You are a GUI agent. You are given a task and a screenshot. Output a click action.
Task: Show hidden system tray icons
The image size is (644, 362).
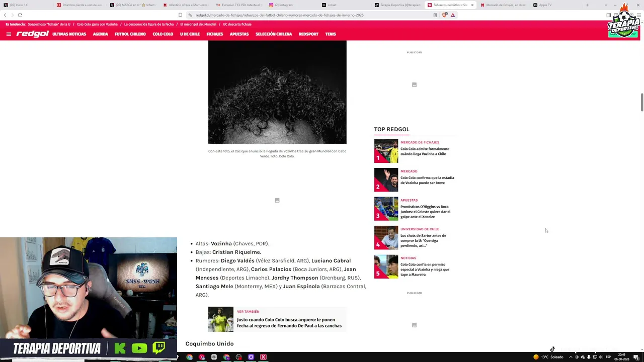[571, 357]
